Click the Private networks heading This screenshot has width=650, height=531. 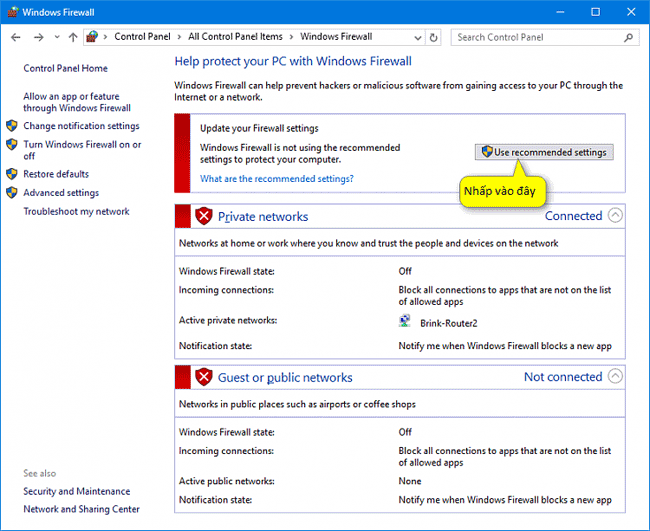pos(263,216)
